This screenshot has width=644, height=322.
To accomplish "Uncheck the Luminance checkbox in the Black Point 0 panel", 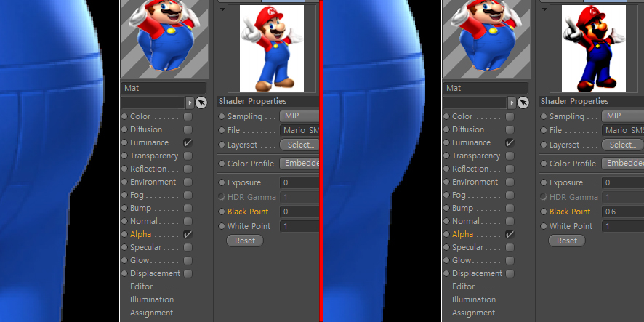I will (x=188, y=142).
